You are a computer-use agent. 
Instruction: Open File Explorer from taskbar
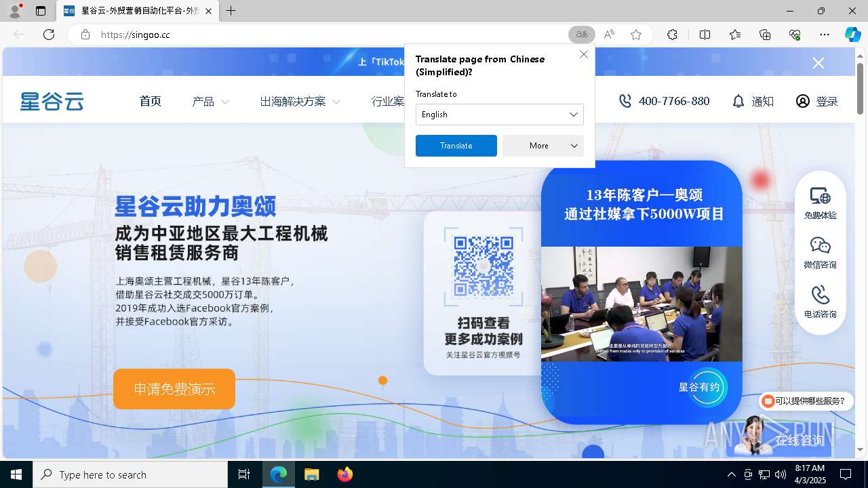[311, 474]
